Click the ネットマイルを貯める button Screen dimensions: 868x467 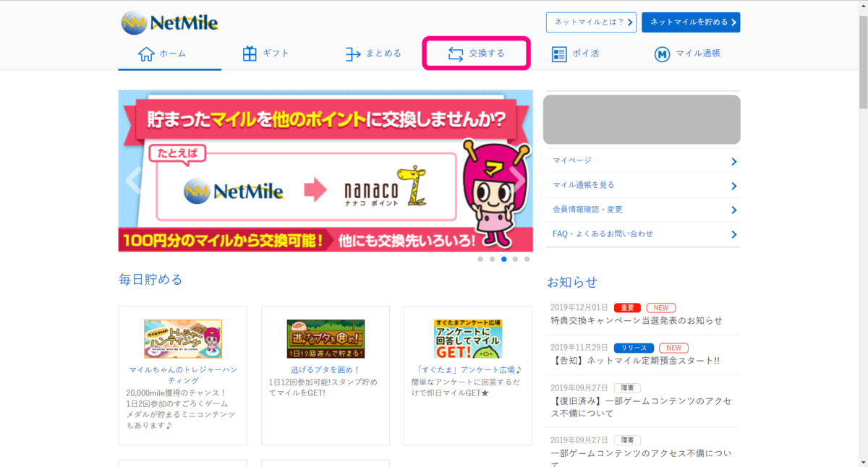(691, 22)
